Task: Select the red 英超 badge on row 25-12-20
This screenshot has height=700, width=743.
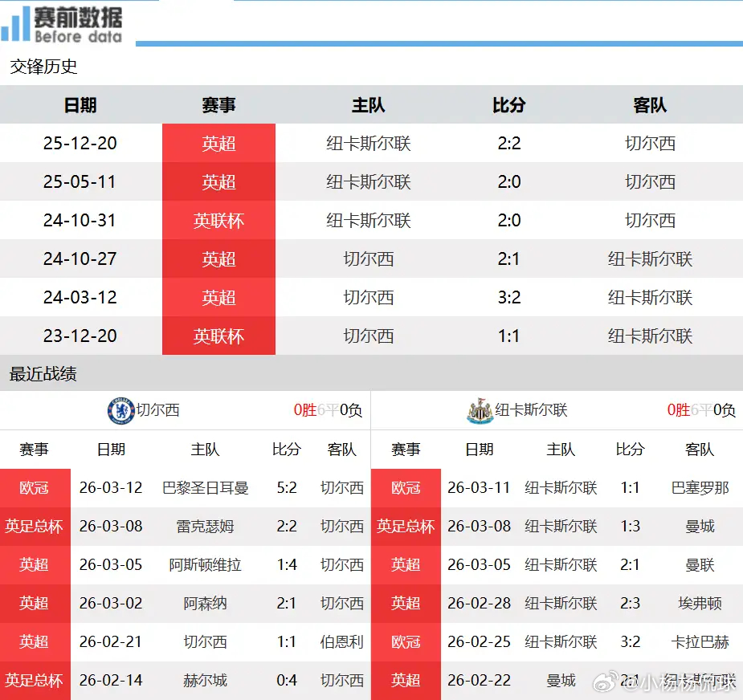Action: click(218, 143)
